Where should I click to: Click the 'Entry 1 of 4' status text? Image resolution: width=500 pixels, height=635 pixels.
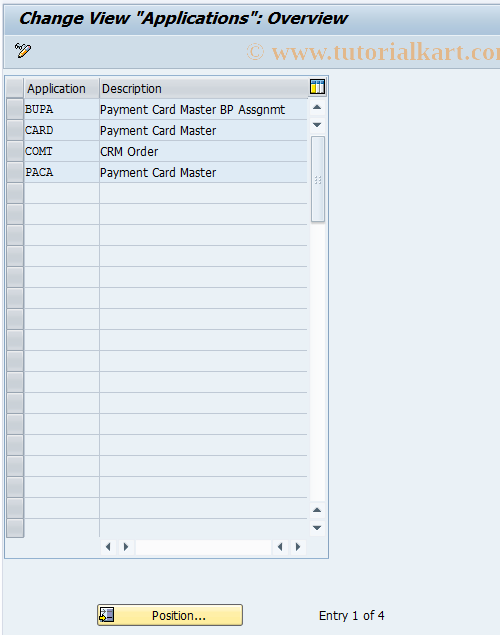click(x=351, y=616)
